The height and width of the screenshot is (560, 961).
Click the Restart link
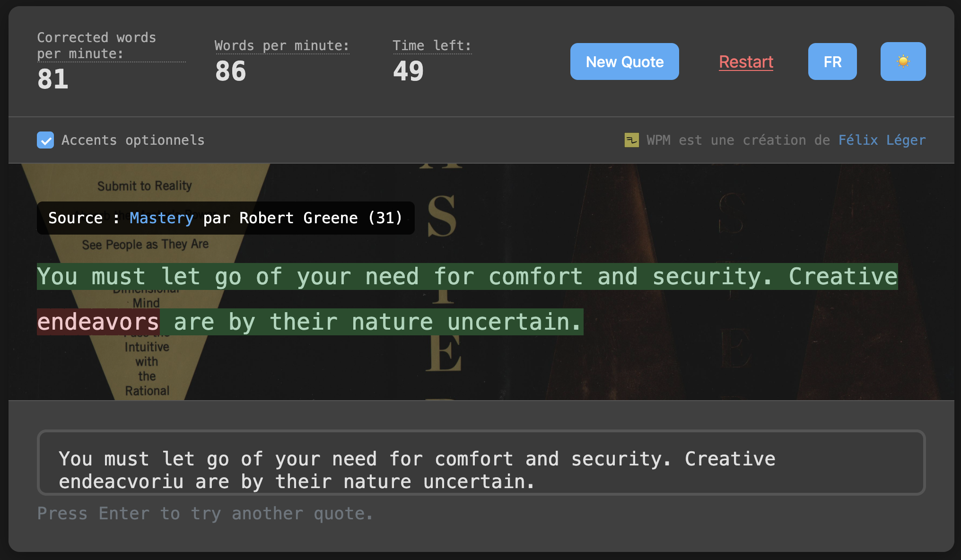(x=746, y=62)
